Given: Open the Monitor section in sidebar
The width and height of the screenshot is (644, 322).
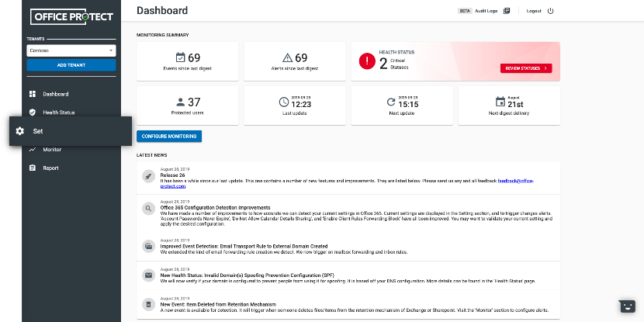Looking at the screenshot, I should [52, 150].
